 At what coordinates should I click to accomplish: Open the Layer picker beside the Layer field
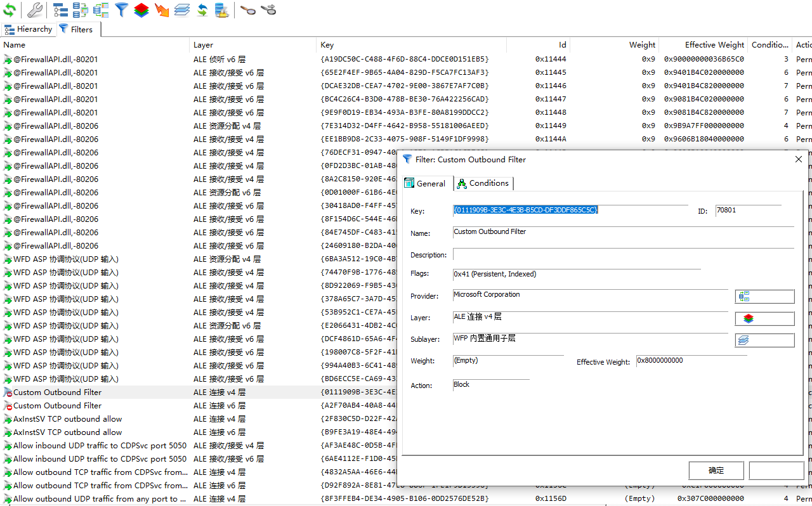[x=764, y=318]
